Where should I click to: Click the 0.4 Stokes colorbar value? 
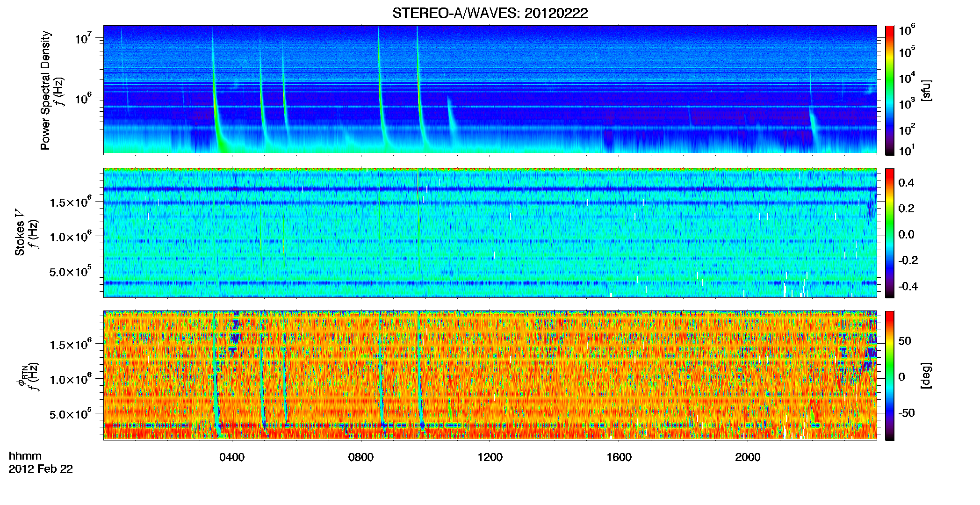pyautogui.click(x=907, y=183)
